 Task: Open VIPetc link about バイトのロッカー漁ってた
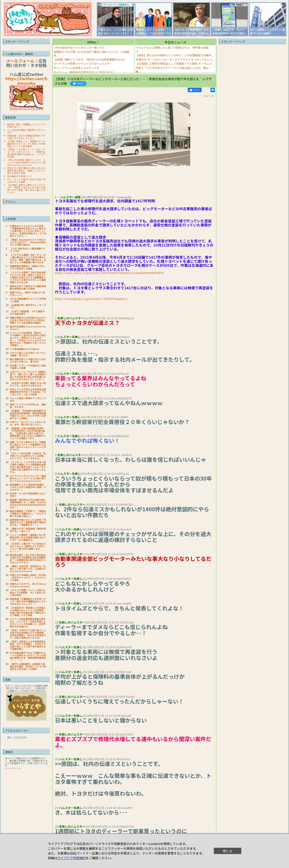tap(79, 48)
